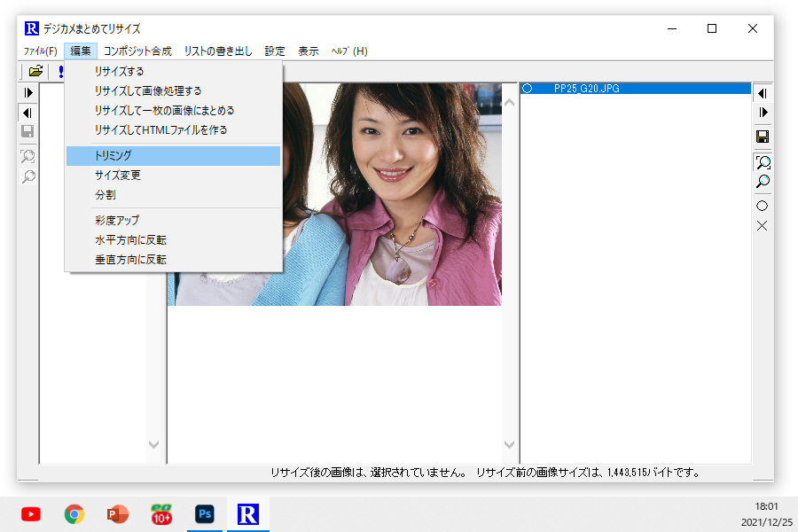Select 彩度アップ menu entry

(173, 221)
